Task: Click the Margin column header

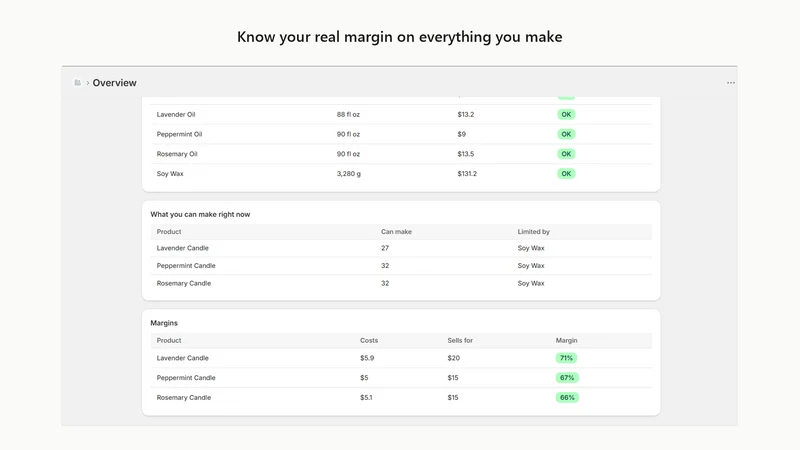Action: point(566,340)
